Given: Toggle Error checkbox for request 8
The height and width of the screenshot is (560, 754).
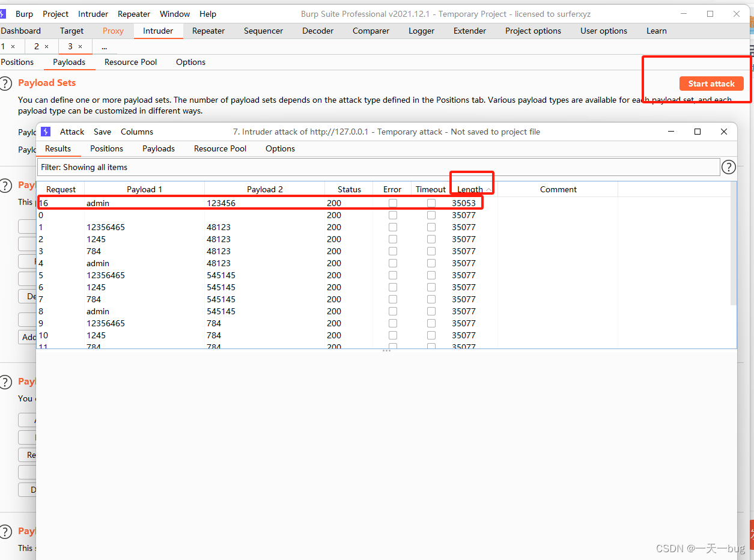Looking at the screenshot, I should pos(393,311).
